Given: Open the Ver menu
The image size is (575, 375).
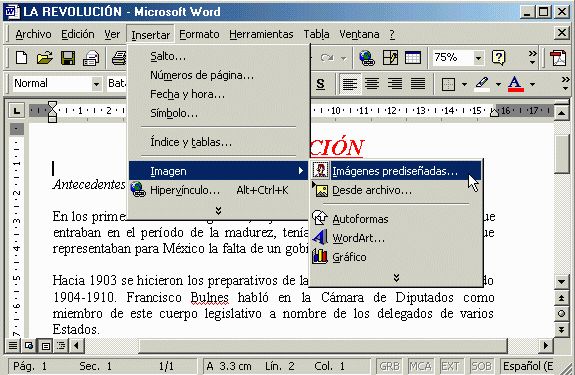Looking at the screenshot, I should [112, 34].
